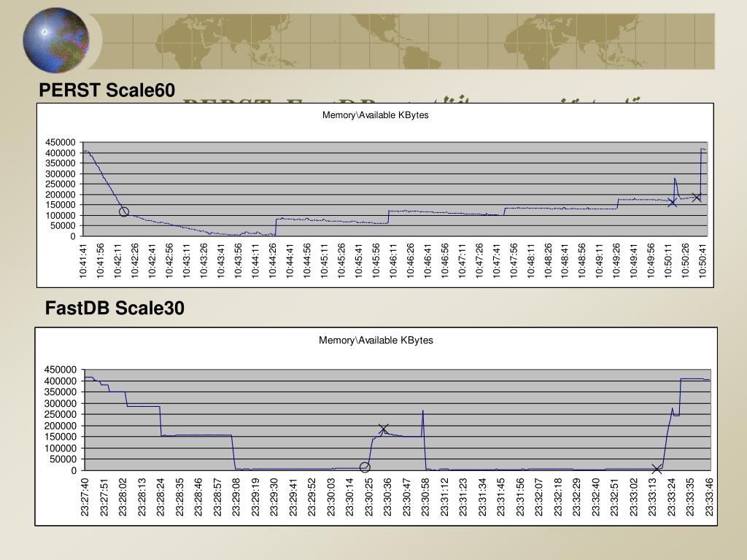747x560 pixels.
Task: Click the 23:29:08 time label
Action: (x=236, y=497)
